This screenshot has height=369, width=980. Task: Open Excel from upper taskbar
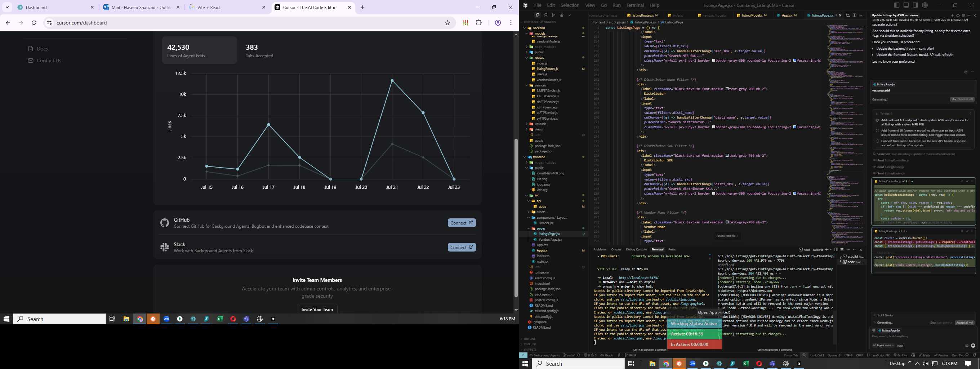pyautogui.click(x=220, y=319)
